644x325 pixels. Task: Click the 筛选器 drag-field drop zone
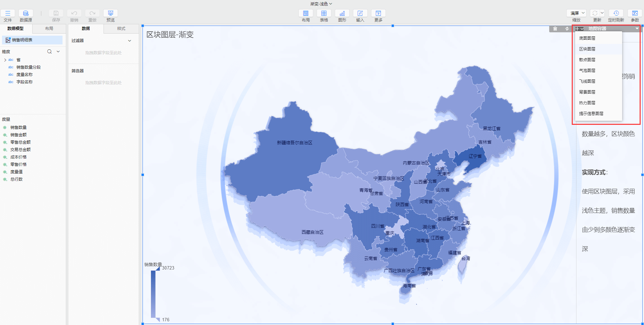[103, 82]
